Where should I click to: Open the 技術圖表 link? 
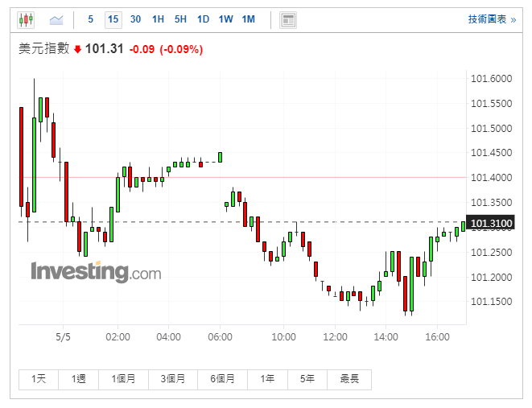(x=492, y=19)
